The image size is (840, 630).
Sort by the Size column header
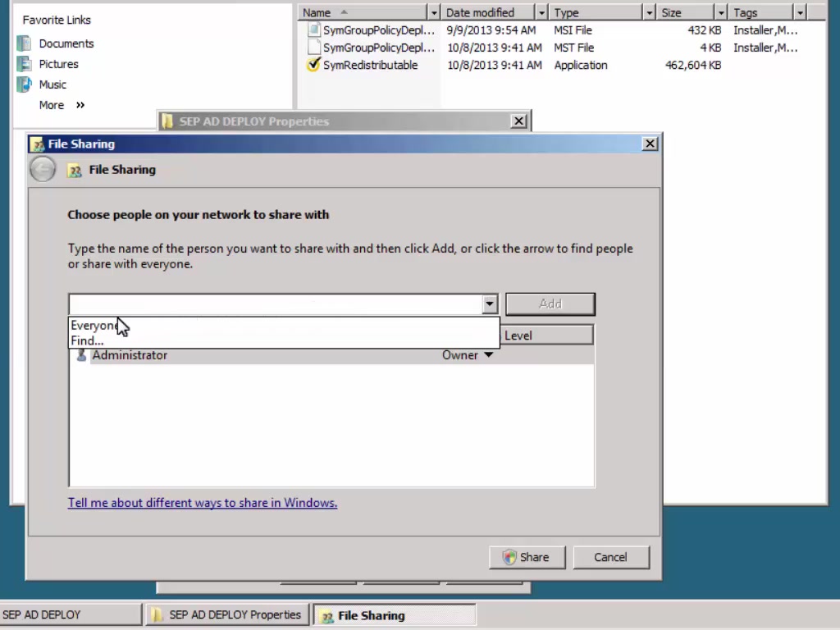click(x=687, y=12)
